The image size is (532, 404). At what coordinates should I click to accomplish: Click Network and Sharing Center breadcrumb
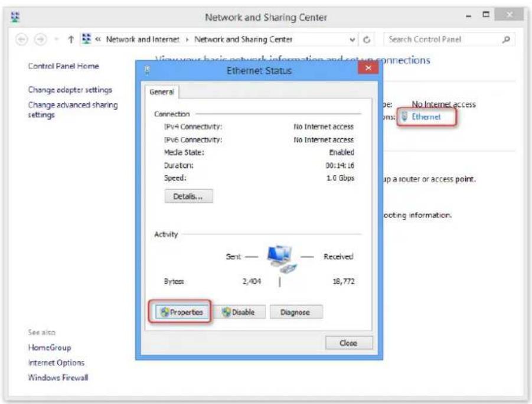(243, 40)
